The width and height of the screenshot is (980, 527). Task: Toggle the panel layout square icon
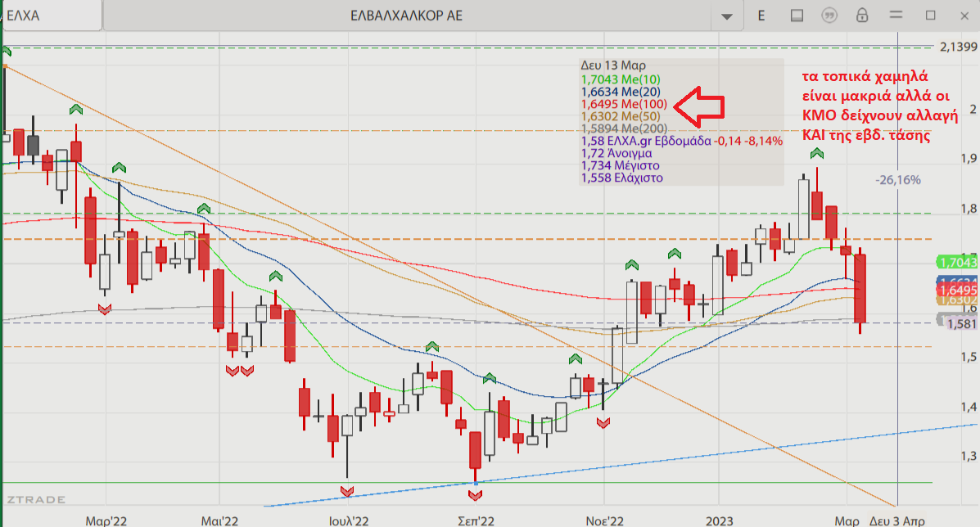pyautogui.click(x=797, y=16)
